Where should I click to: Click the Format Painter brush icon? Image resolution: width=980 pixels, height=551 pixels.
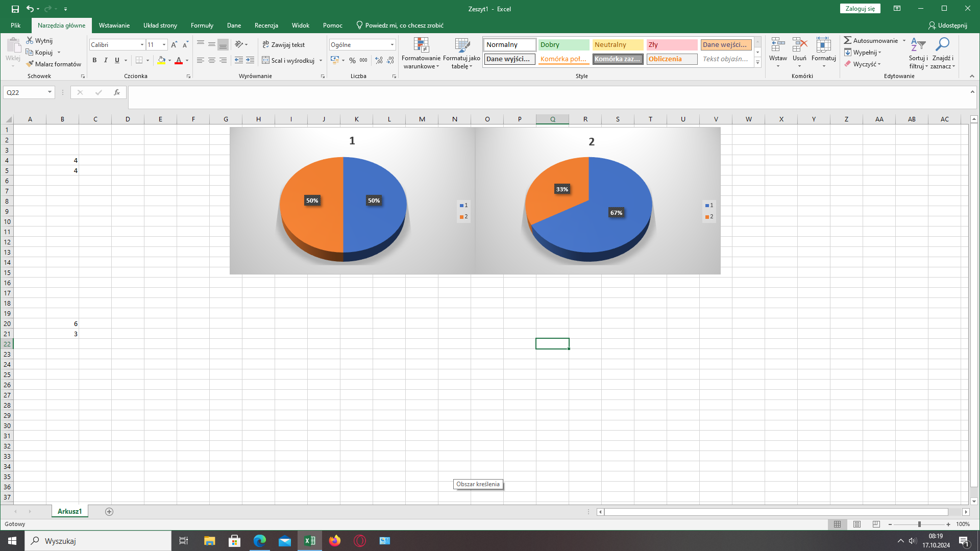tap(30, 64)
